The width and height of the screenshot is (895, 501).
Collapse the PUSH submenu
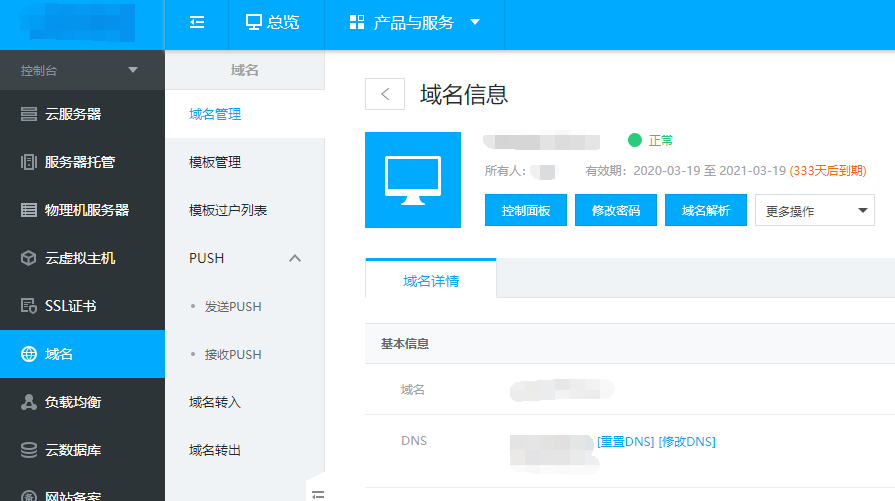point(294,258)
